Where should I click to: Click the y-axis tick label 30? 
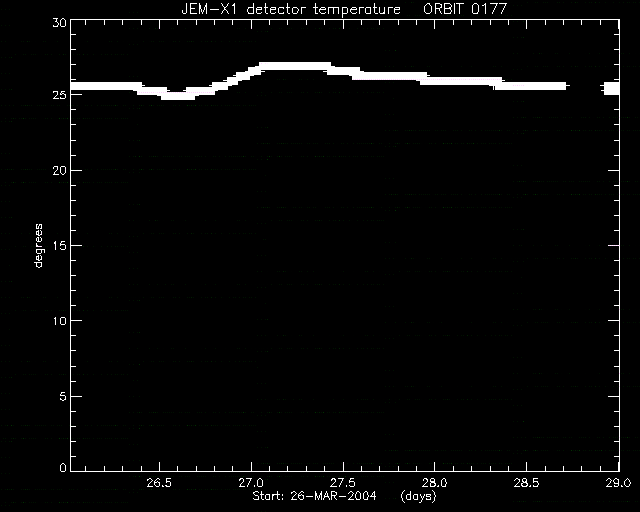60,22
